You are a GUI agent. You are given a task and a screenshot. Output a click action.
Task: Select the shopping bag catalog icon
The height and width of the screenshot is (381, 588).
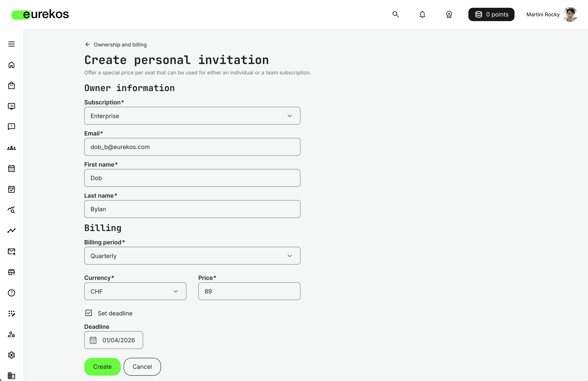pos(11,86)
